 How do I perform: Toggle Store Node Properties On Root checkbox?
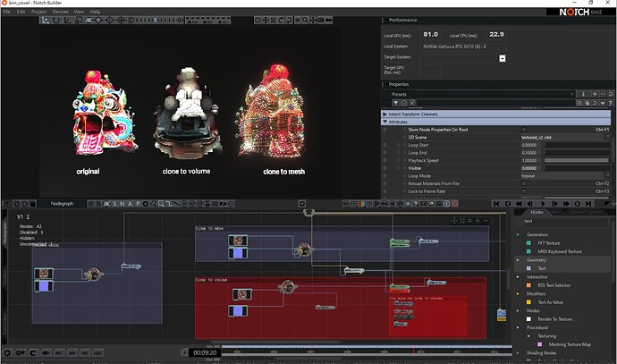(x=524, y=130)
